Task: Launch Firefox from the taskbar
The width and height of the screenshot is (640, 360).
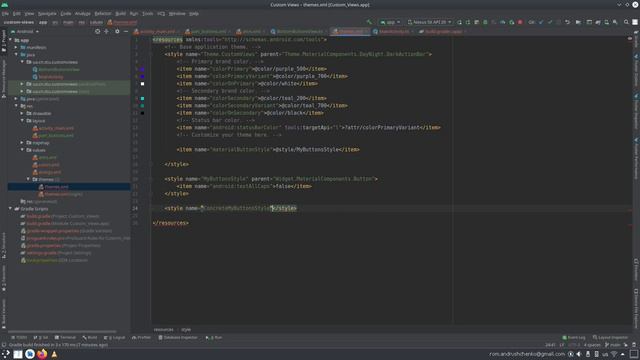Action: click(42, 354)
